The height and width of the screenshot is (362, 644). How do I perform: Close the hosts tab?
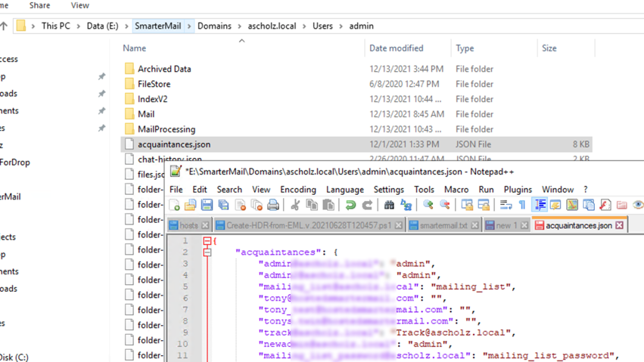pyautogui.click(x=206, y=225)
